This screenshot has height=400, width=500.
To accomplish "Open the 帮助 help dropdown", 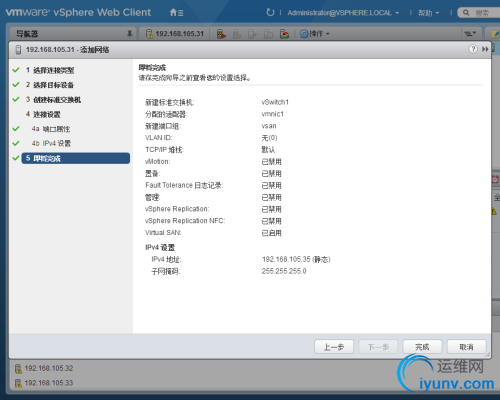I will [x=428, y=13].
